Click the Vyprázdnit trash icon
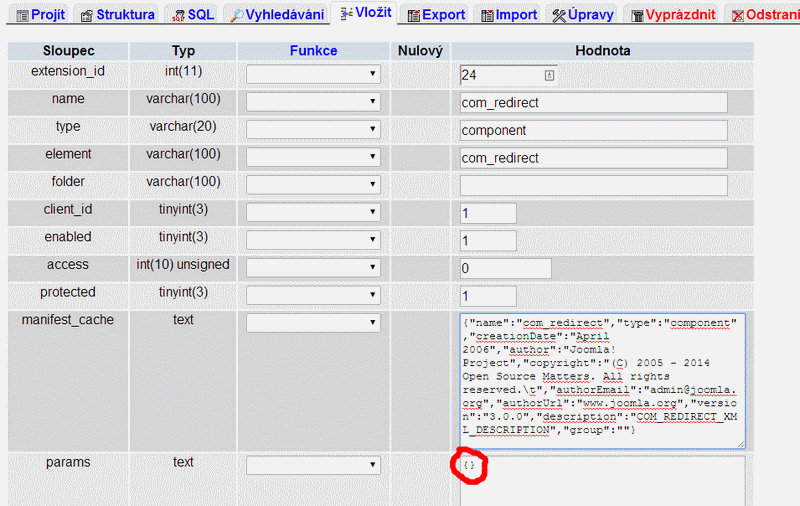Viewport: 800px width, 506px height. (636, 16)
